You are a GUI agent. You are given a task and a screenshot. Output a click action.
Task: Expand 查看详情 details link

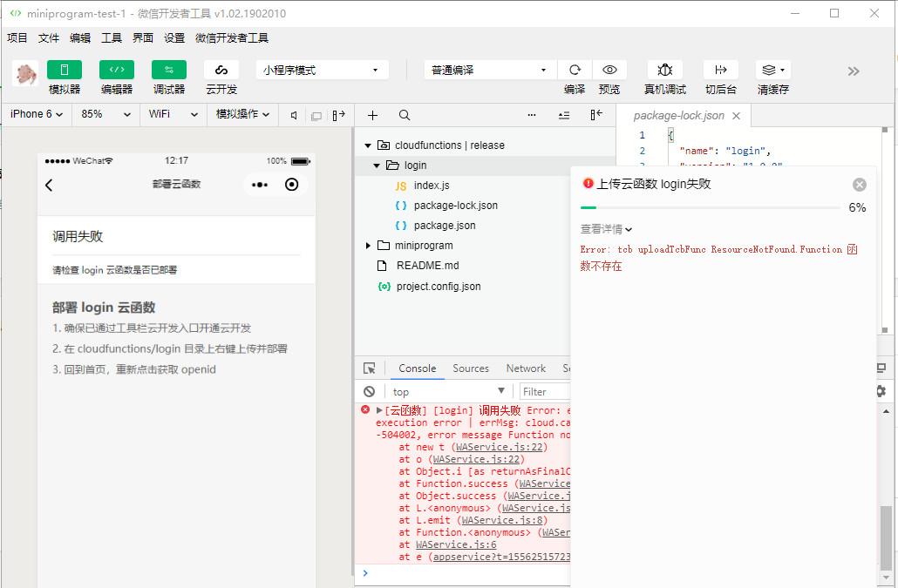coord(606,229)
